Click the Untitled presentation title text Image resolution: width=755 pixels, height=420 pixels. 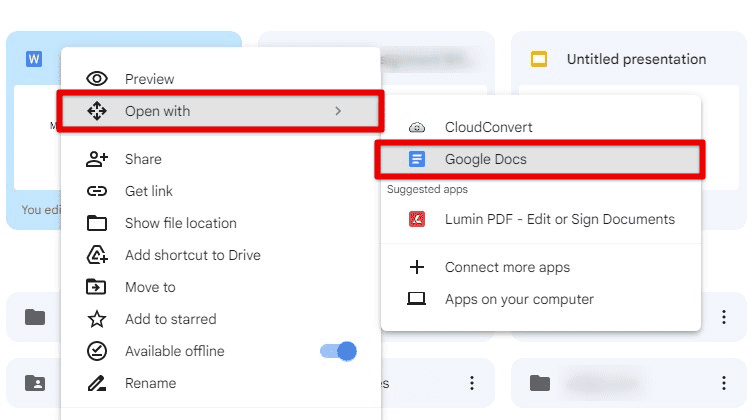(x=637, y=59)
